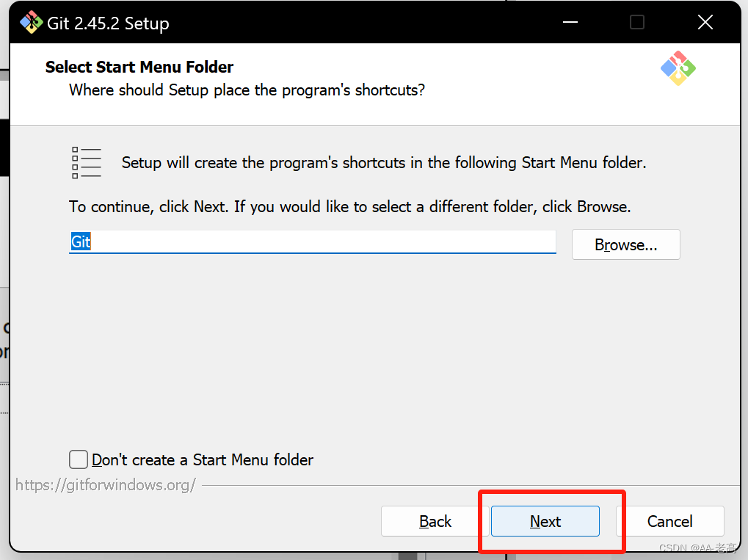The height and width of the screenshot is (560, 748).
Task: Click "Setup will create the program's shortcuts" text
Action: coord(383,163)
